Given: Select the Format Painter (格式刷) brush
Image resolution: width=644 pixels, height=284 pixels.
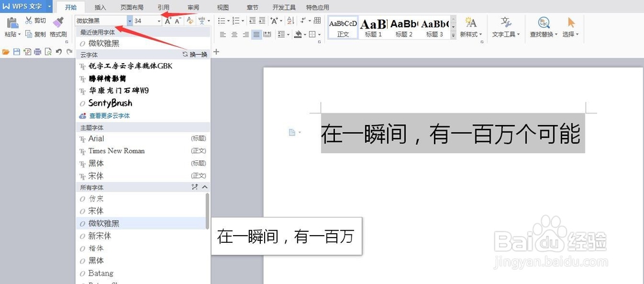Looking at the screenshot, I should [x=59, y=22].
